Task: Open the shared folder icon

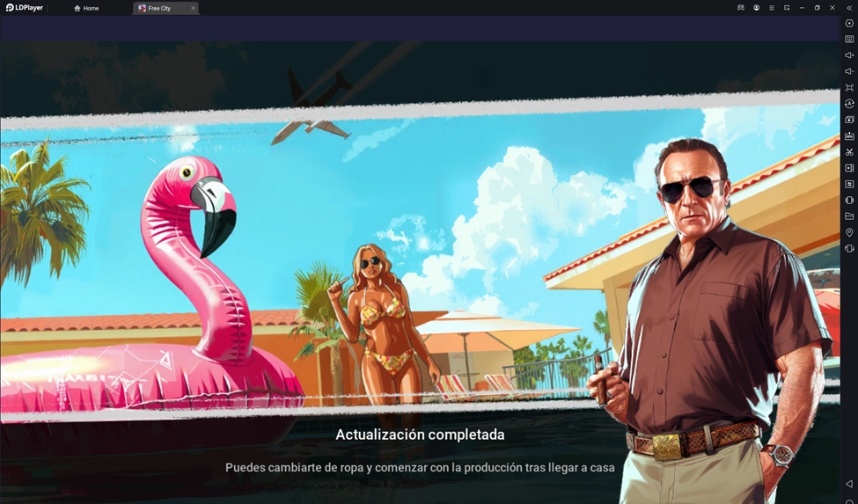Action: click(x=849, y=216)
